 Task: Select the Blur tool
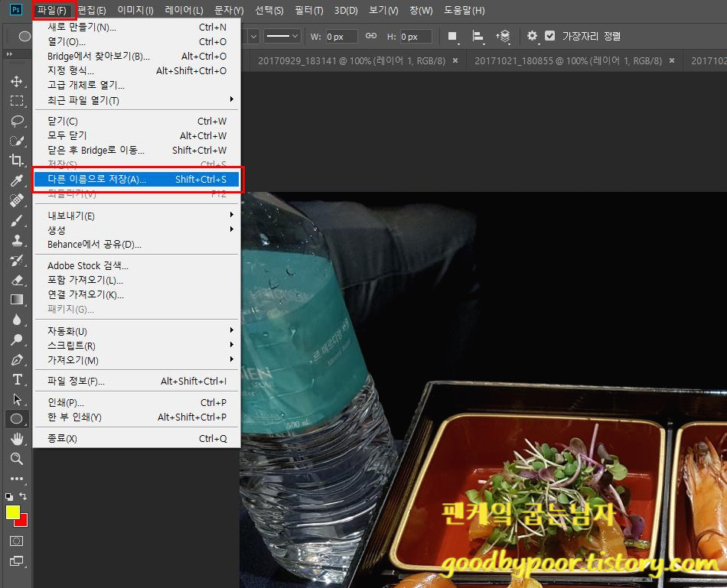tap(17, 320)
